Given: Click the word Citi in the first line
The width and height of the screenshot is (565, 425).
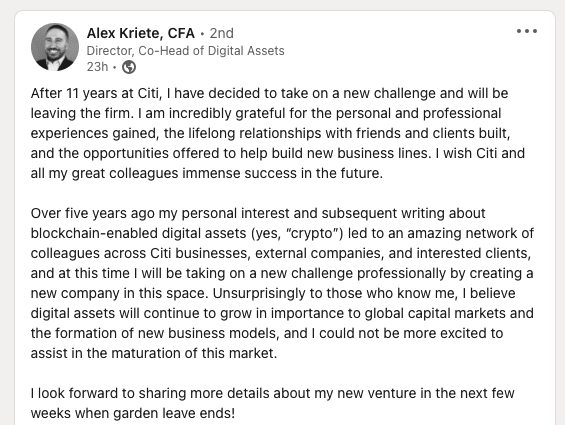Looking at the screenshot, I should pos(148,93).
